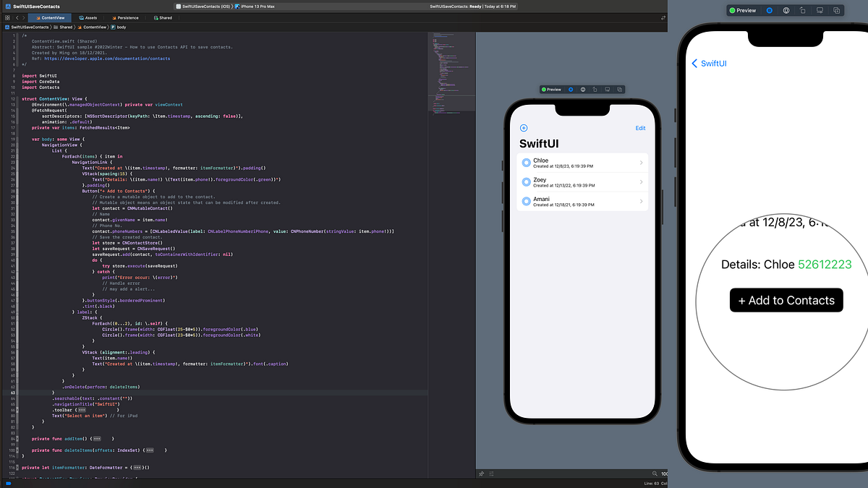
Task: Click the Edit button in the preview
Action: click(640, 128)
